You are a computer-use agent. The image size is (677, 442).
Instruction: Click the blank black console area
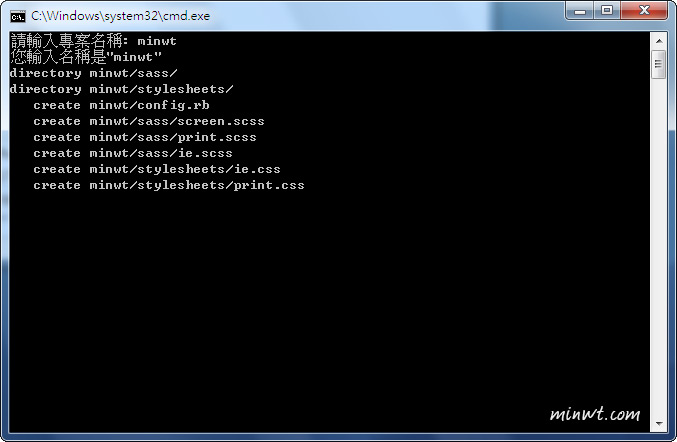point(328,302)
